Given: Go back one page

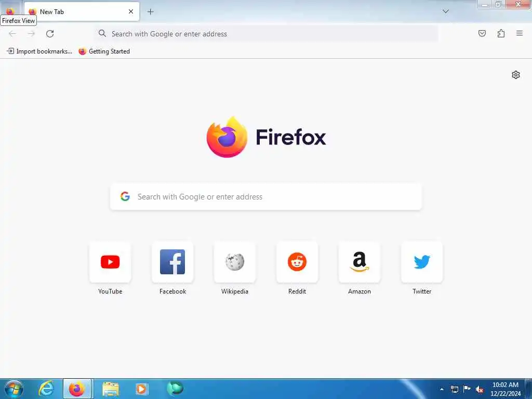Looking at the screenshot, I should tap(12, 34).
